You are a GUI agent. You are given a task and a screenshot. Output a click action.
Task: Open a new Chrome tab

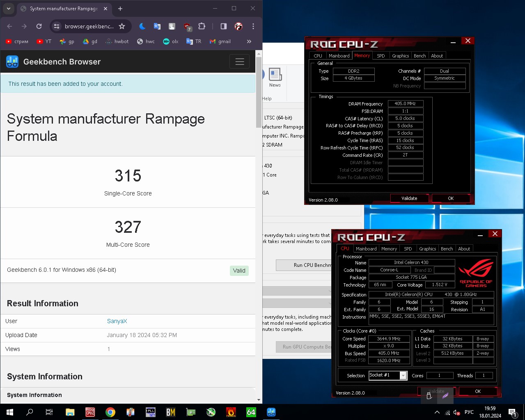[x=120, y=9]
